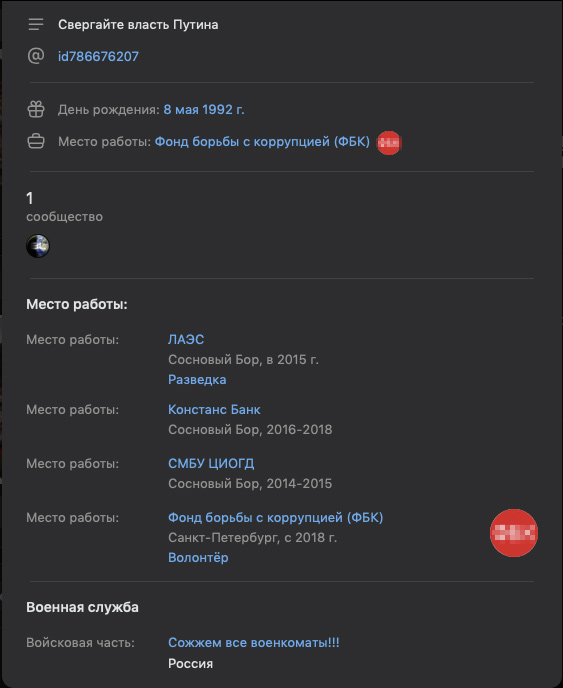Select birthday date 8 мая 1992 г.

coord(204,110)
